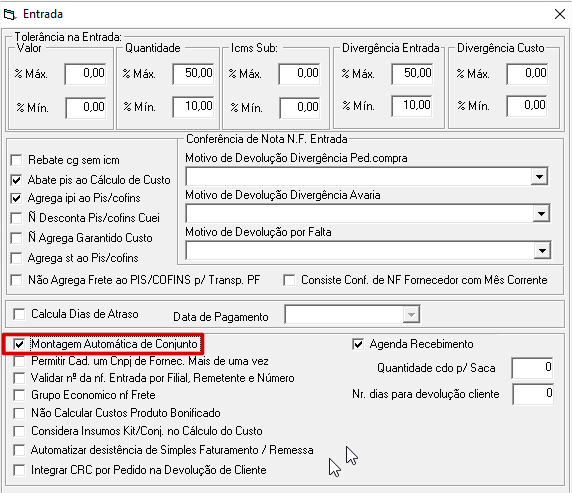Check Permitir Cad. um Cnpj de Fornec. Mais de uma vez
The width and height of the screenshot is (572, 493).
[19, 361]
